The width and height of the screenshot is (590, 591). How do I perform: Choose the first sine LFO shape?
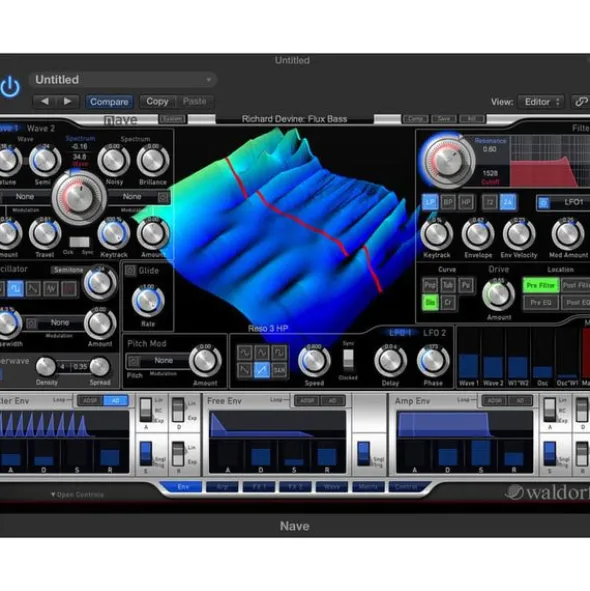pos(244,353)
